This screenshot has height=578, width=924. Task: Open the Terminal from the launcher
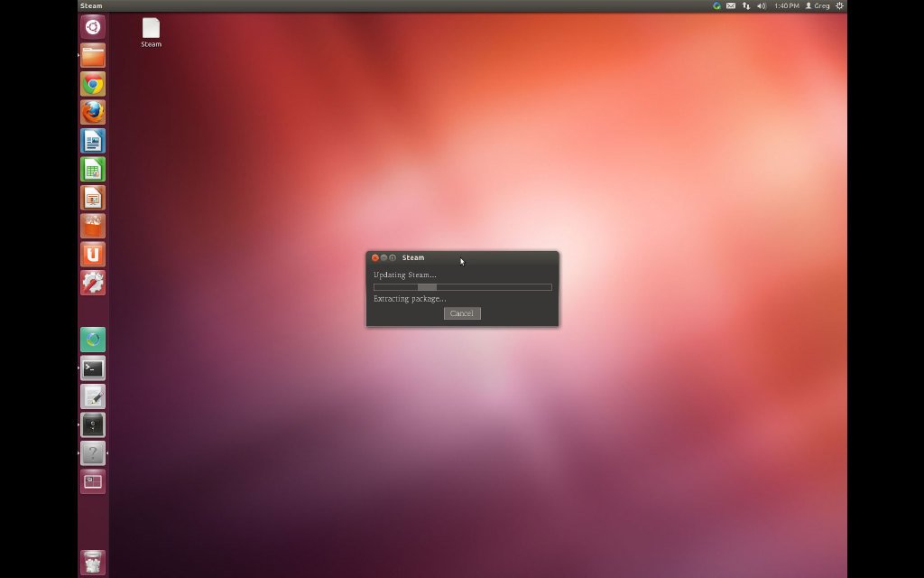pyautogui.click(x=93, y=368)
